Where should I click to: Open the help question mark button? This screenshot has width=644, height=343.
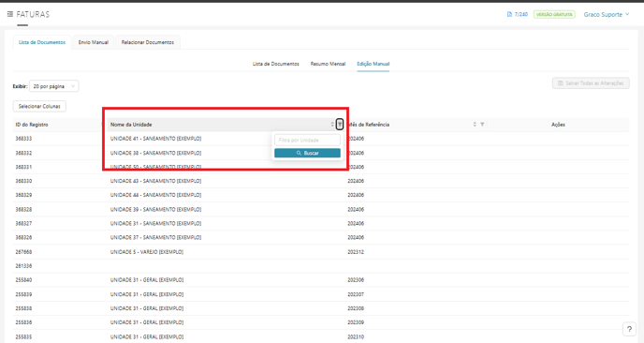pos(629,329)
